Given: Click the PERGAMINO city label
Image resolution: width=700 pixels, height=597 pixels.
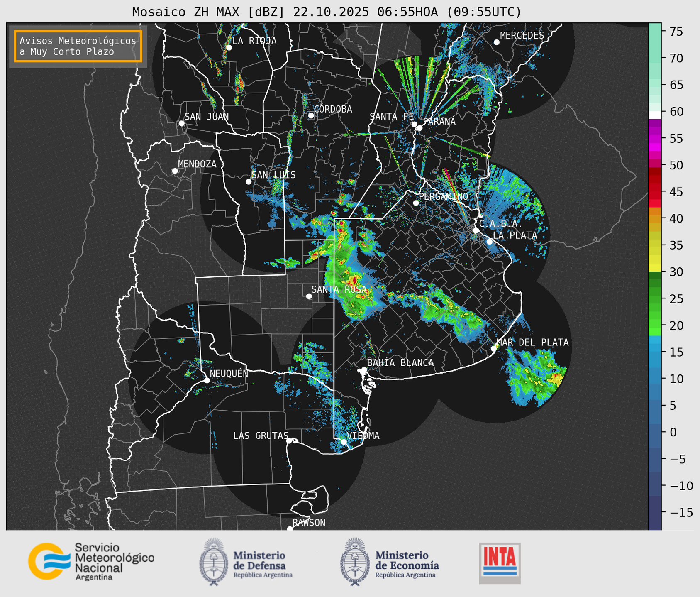Looking at the screenshot, I should click(443, 196).
